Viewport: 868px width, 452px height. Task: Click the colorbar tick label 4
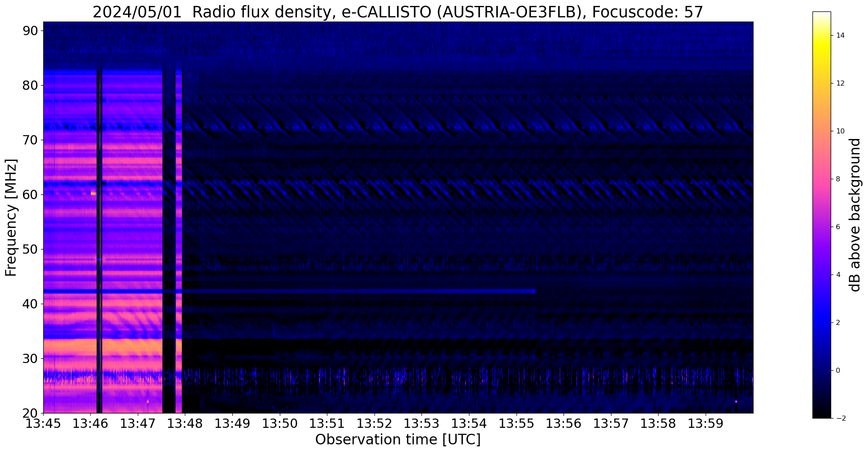[x=837, y=275]
